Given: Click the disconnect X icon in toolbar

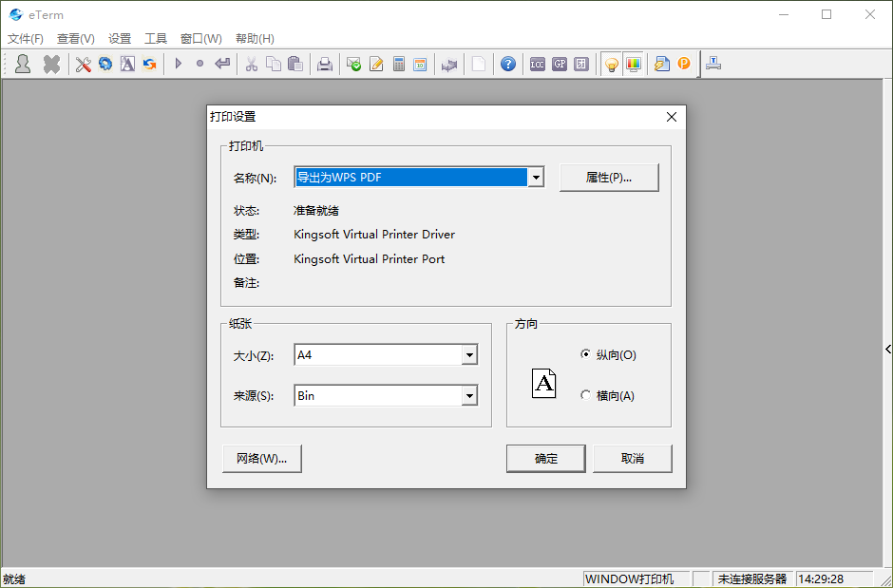Looking at the screenshot, I should tap(51, 64).
